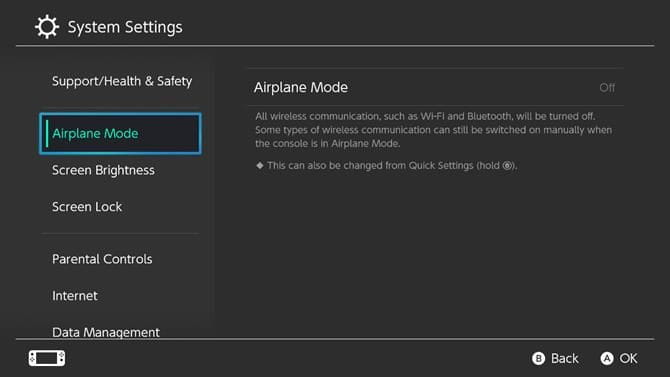Open the Screen Lock menu item
Screen dimensions: 670x377
click(87, 207)
